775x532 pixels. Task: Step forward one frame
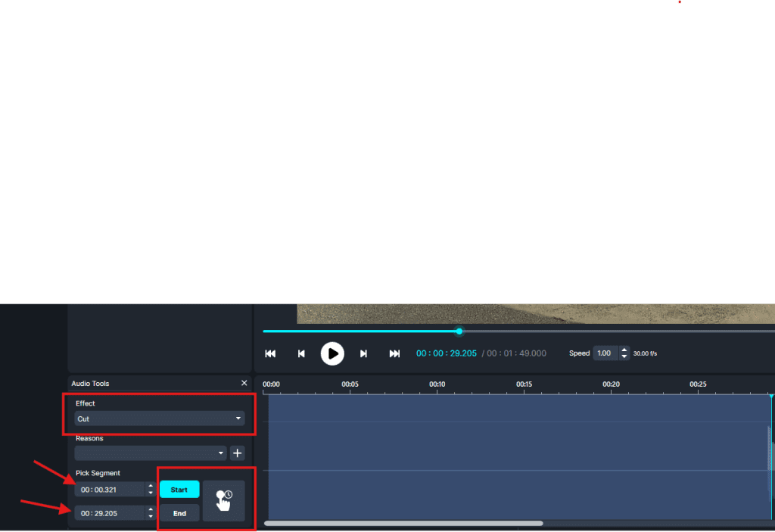click(363, 353)
